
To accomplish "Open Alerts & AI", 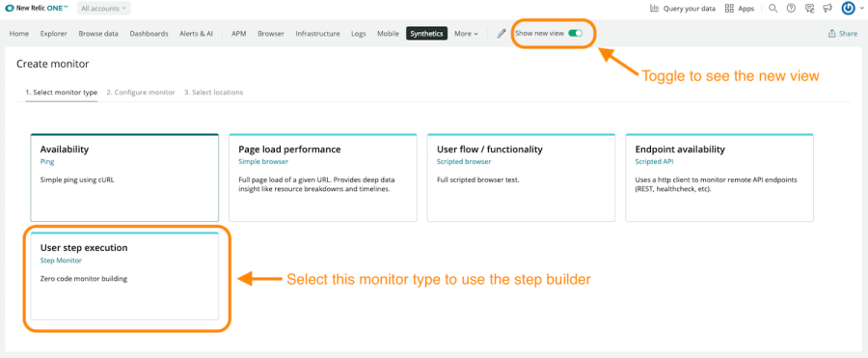I will 196,33.
